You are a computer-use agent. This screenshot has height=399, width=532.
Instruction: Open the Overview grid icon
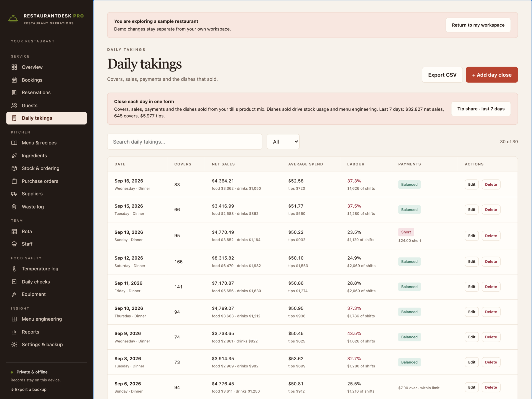click(x=14, y=67)
